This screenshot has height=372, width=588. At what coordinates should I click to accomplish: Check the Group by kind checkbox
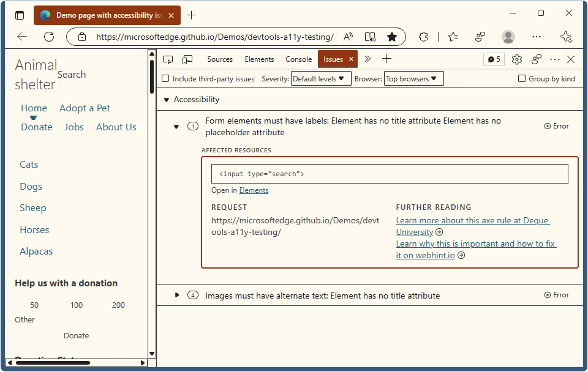[x=521, y=78]
